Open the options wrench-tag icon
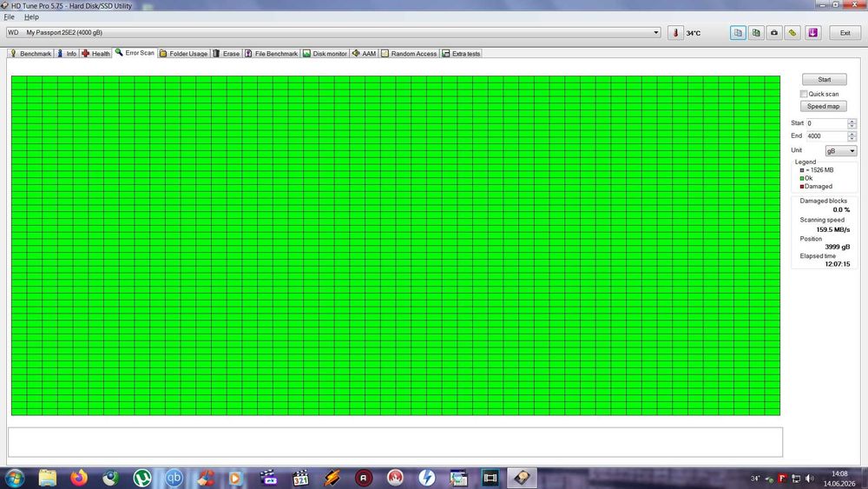Image resolution: width=868 pixels, height=489 pixels. tap(792, 33)
